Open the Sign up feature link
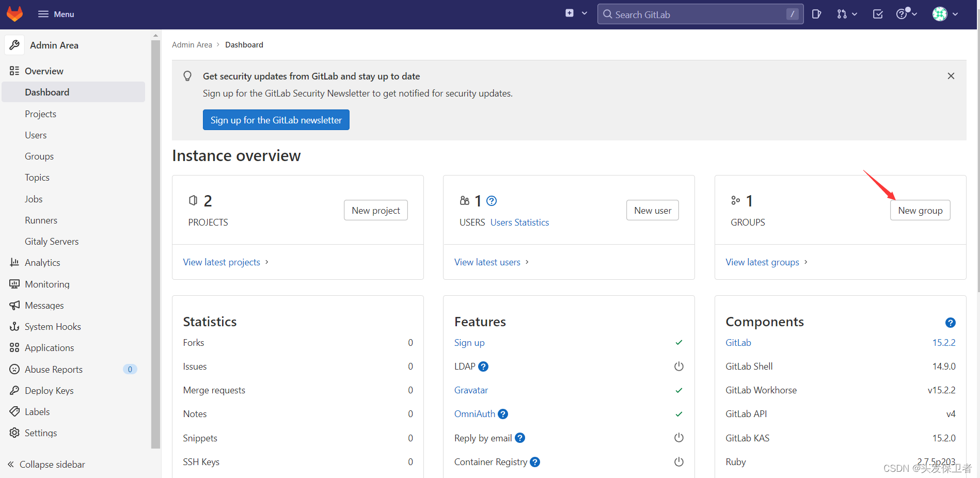 (x=469, y=343)
